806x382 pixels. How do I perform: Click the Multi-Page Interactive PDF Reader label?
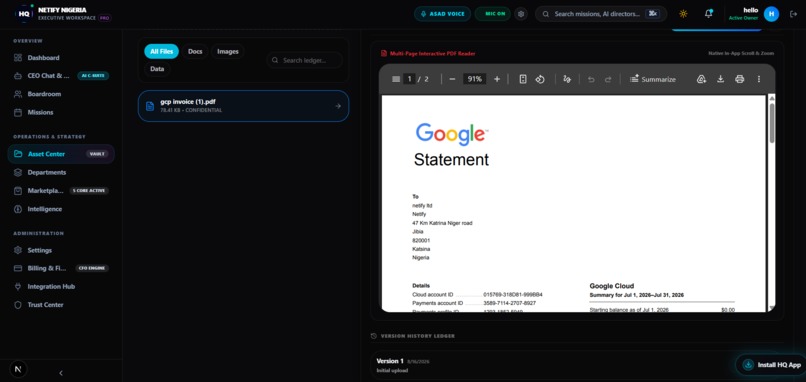432,53
